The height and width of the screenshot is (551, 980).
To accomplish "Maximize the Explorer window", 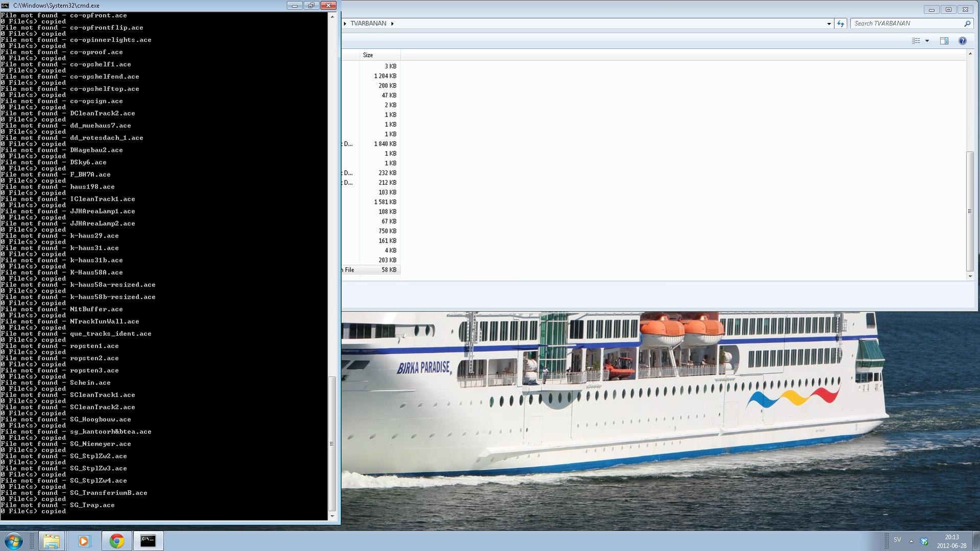I will pos(948,10).
